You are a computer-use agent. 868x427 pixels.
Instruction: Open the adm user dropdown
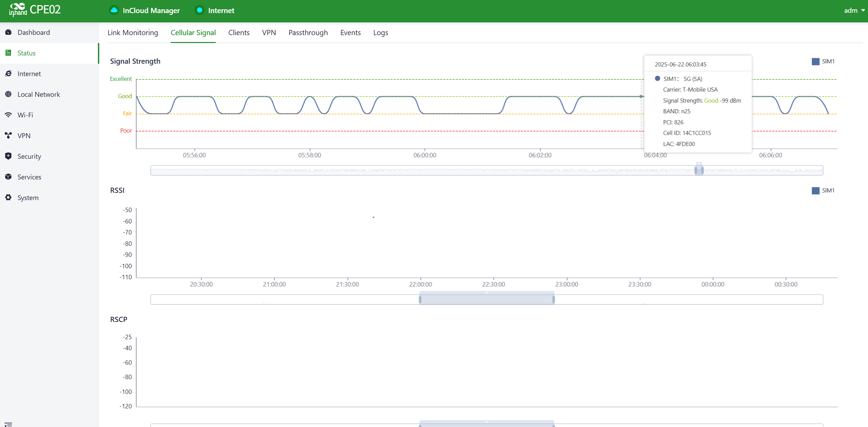(854, 10)
